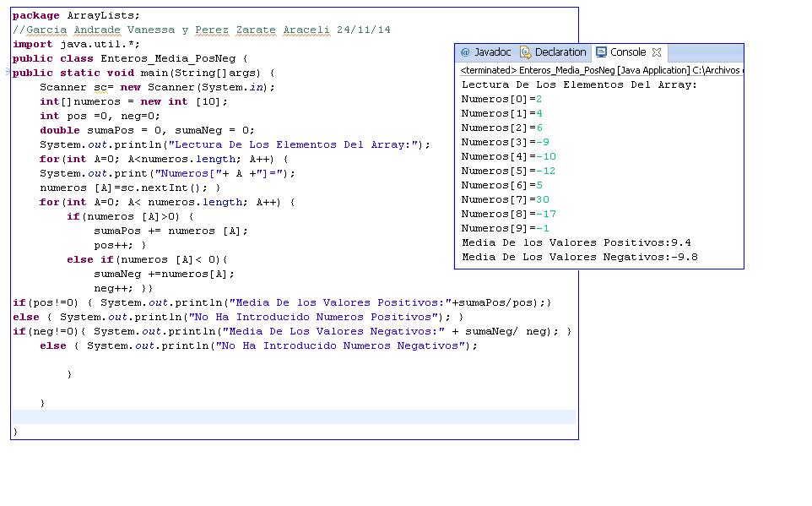Click the 'pos++;' statement
The height and width of the screenshot is (506, 812).
point(113,245)
